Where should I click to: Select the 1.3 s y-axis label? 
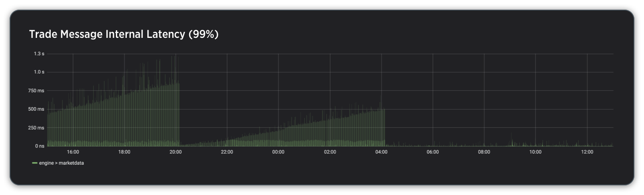coord(39,54)
